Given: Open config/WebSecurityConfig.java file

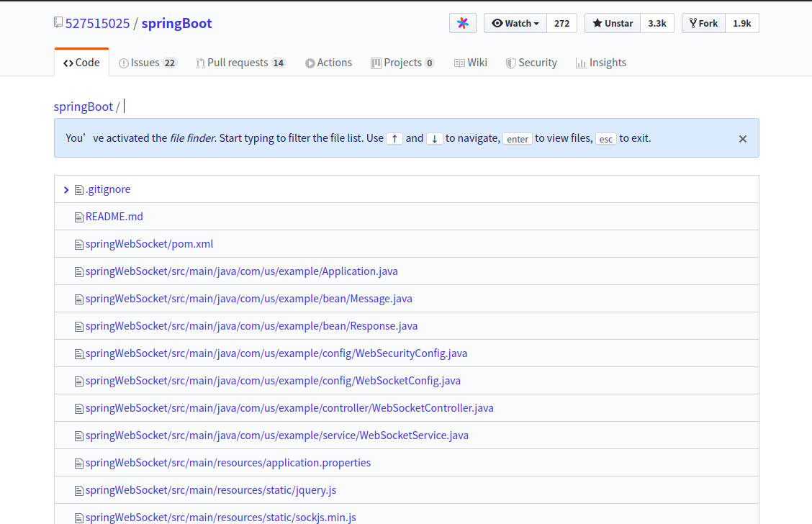Looking at the screenshot, I should tap(276, 353).
